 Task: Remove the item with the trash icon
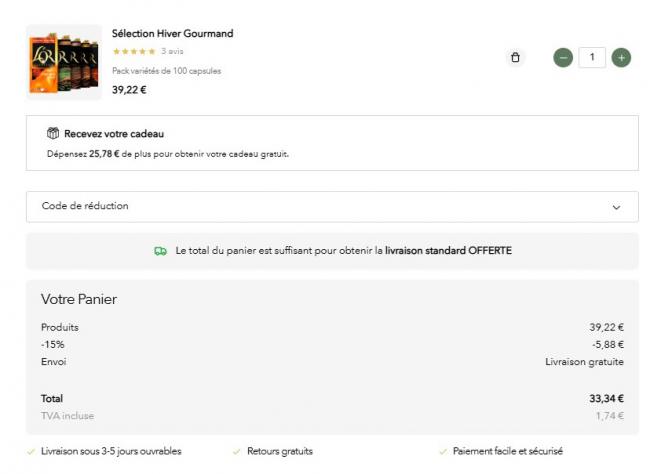point(515,58)
